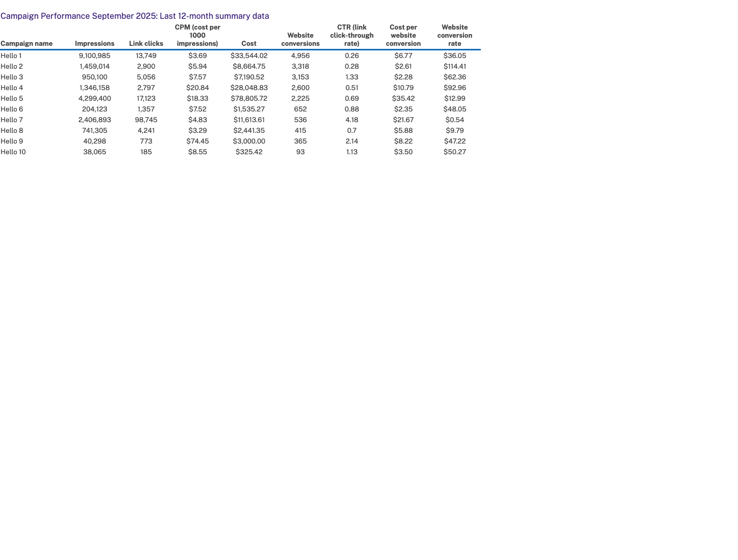Click the $35.42 cost per conversion cell

(403, 99)
